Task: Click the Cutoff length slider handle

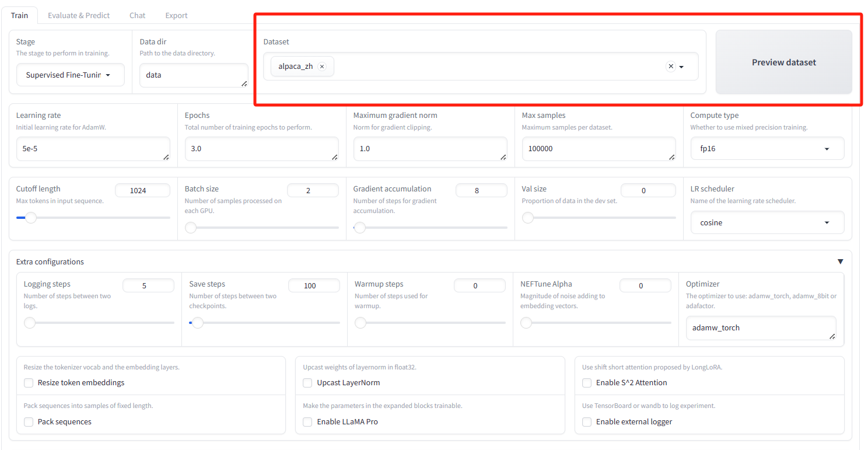Action: click(30, 218)
